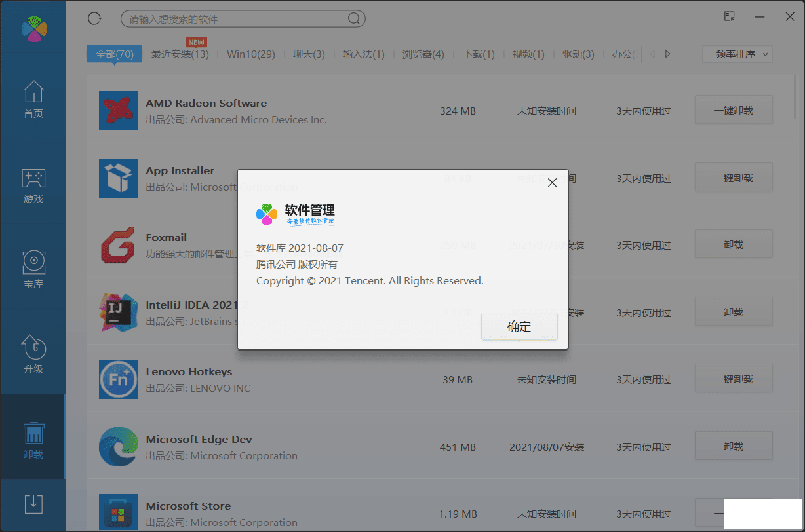
Task: Click the AMD Radeon Software name
Action: pyautogui.click(x=206, y=103)
